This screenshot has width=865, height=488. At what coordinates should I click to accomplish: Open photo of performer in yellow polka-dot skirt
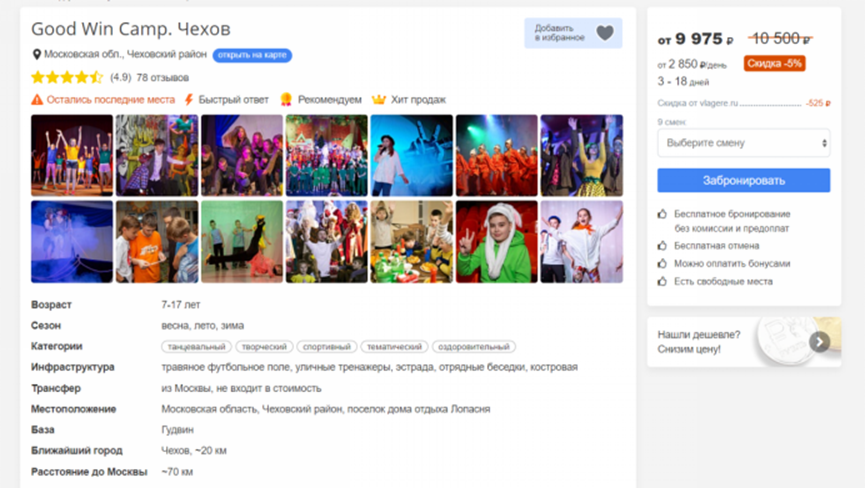(x=581, y=155)
